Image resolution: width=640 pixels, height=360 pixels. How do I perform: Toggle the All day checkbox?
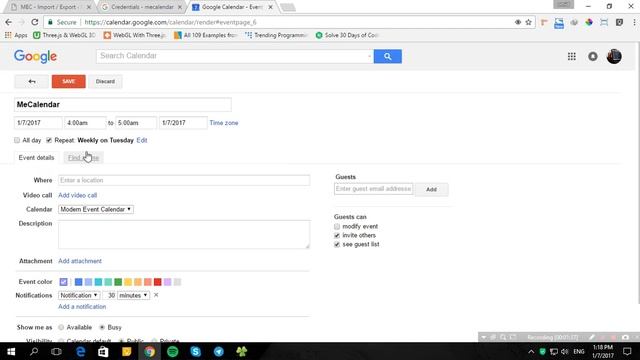click(x=17, y=140)
